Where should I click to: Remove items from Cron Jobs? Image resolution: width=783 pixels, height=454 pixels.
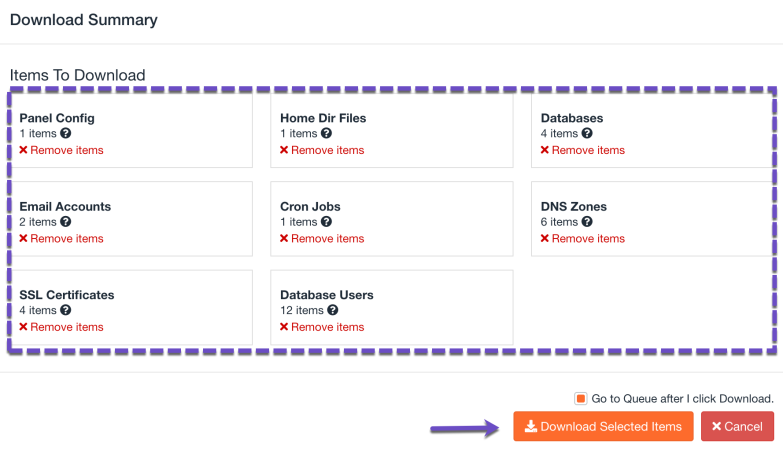(x=322, y=239)
